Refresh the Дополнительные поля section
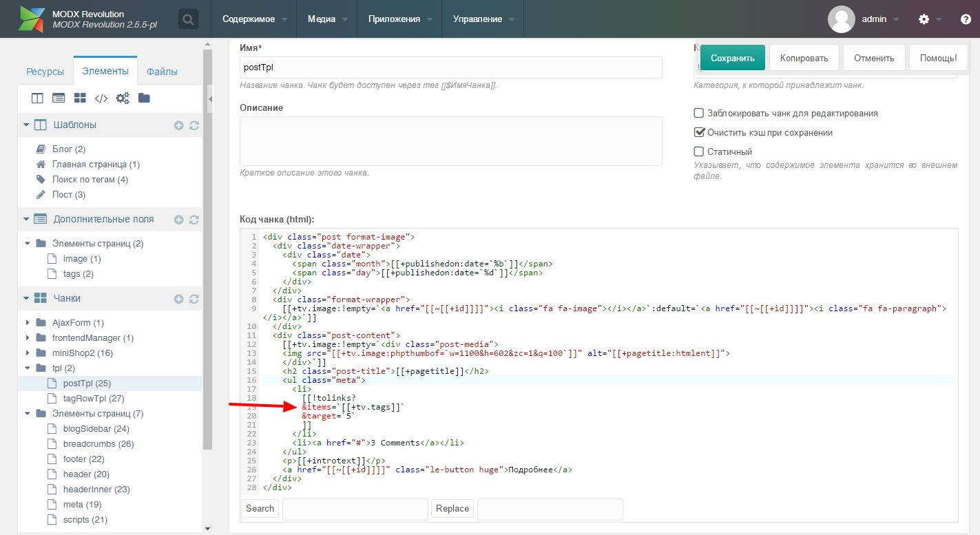Viewport: 980px width, 535px height. [x=194, y=220]
